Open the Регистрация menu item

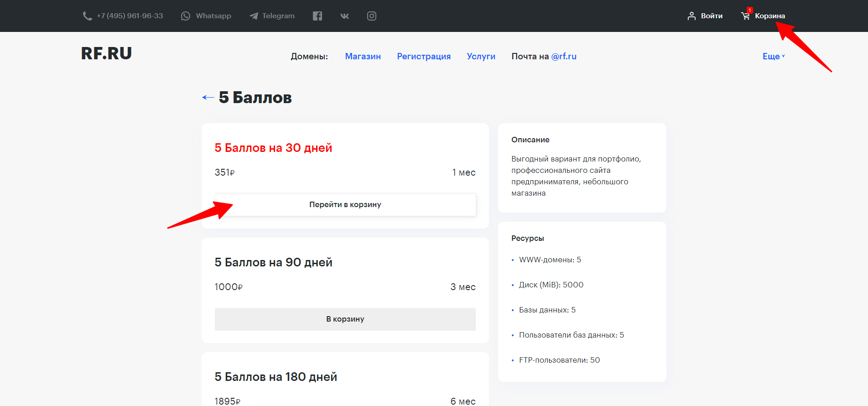pyautogui.click(x=423, y=56)
